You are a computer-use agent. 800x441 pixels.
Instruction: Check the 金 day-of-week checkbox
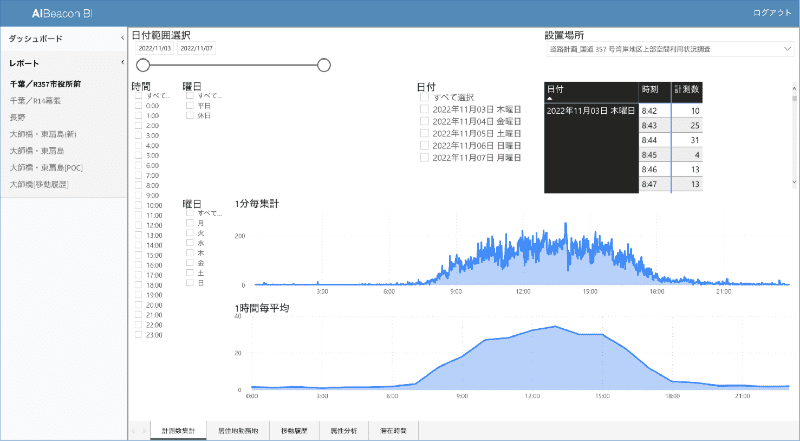(189, 262)
